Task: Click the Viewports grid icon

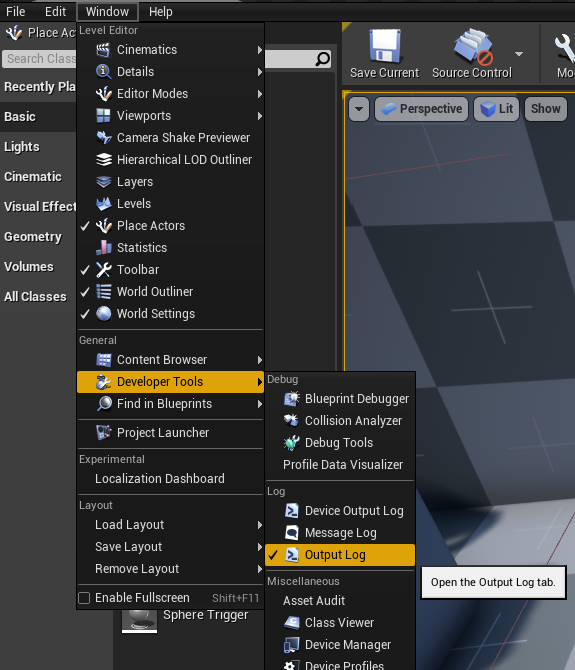Action: tap(103, 116)
